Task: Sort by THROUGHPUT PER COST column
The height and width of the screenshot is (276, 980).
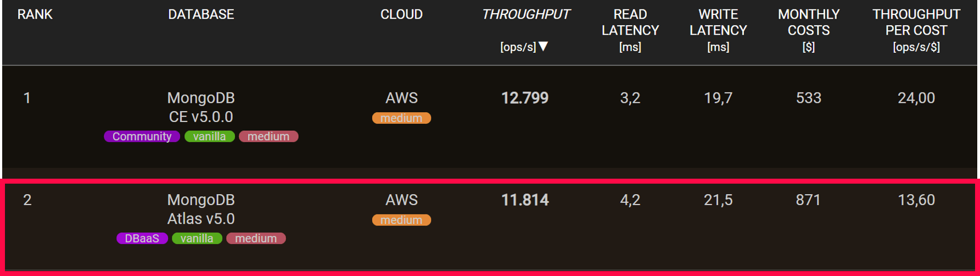Action: tap(916, 30)
